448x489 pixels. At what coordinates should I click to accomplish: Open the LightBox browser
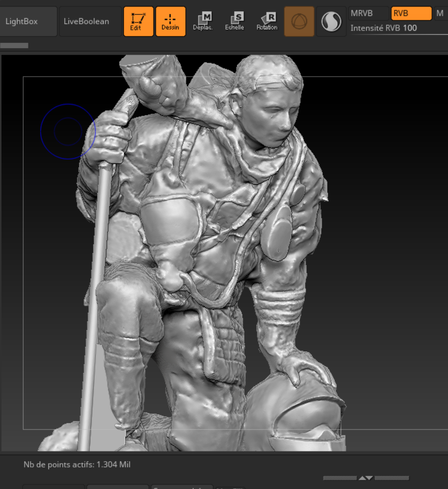[x=28, y=21]
